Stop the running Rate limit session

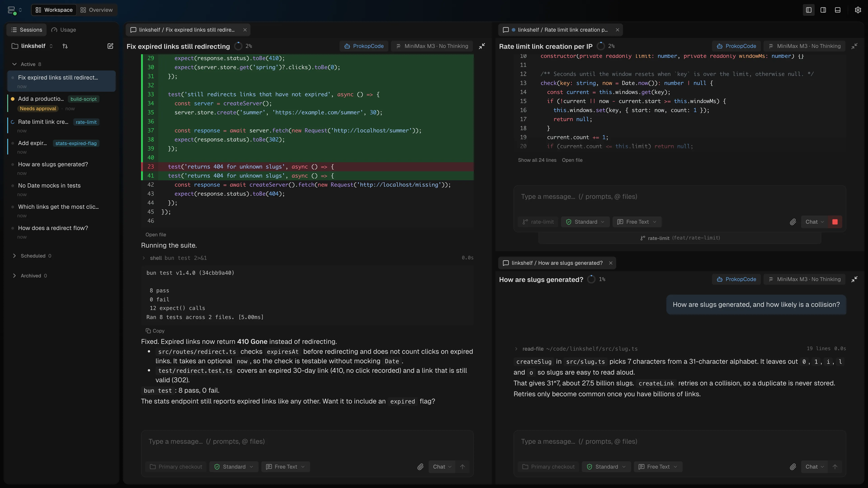(x=835, y=222)
